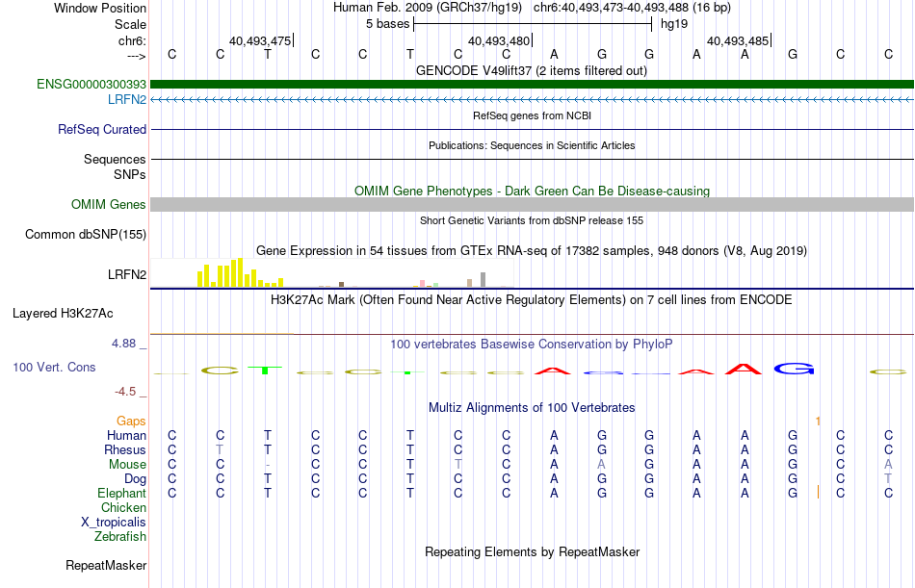Image resolution: width=915 pixels, height=588 pixels.
Task: Click the X_tropicalis species row label
Action: pos(114,523)
